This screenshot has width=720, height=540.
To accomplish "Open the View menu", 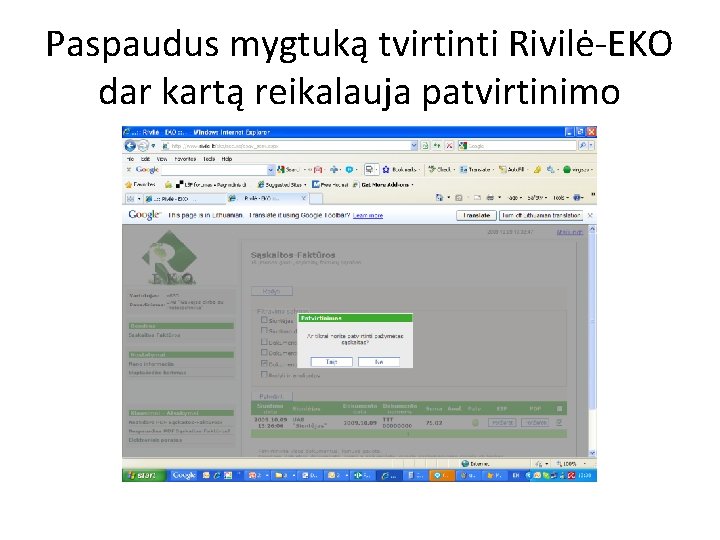I will [x=162, y=159].
